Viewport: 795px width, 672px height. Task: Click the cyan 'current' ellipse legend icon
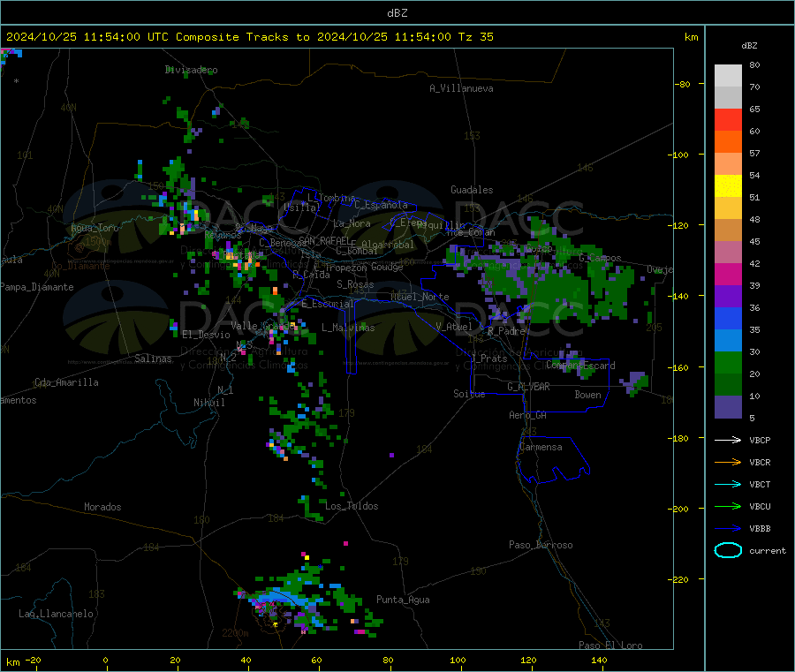728,550
